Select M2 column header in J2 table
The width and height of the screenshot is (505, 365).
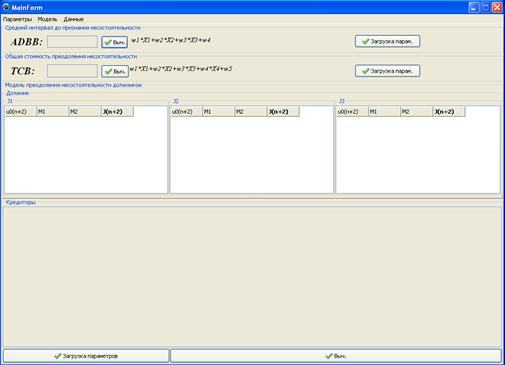click(251, 112)
